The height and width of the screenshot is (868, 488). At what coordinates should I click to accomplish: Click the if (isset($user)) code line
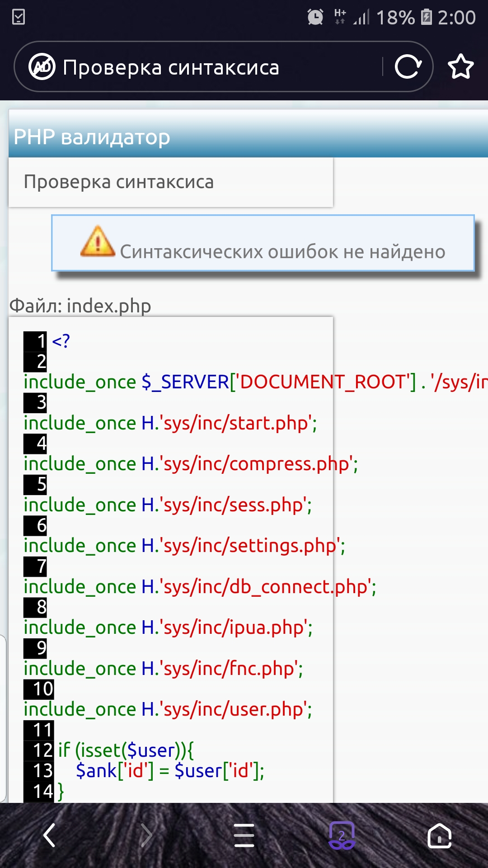(126, 750)
